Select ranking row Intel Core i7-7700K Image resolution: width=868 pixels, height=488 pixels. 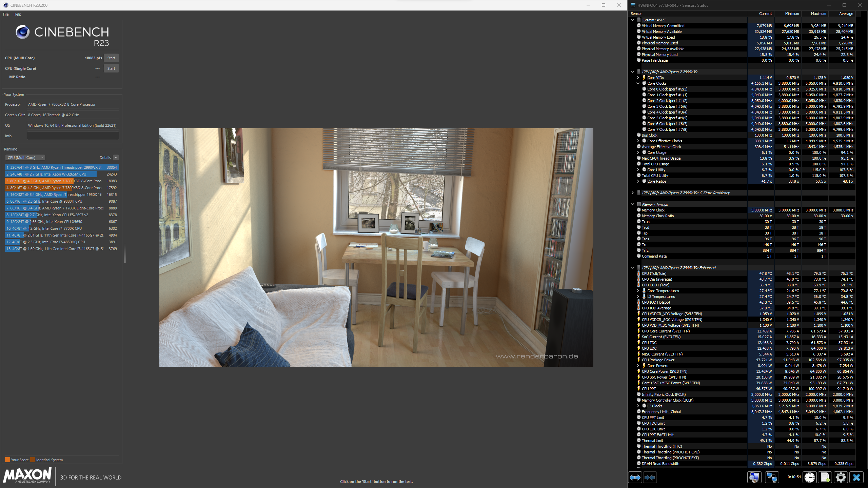pos(62,228)
